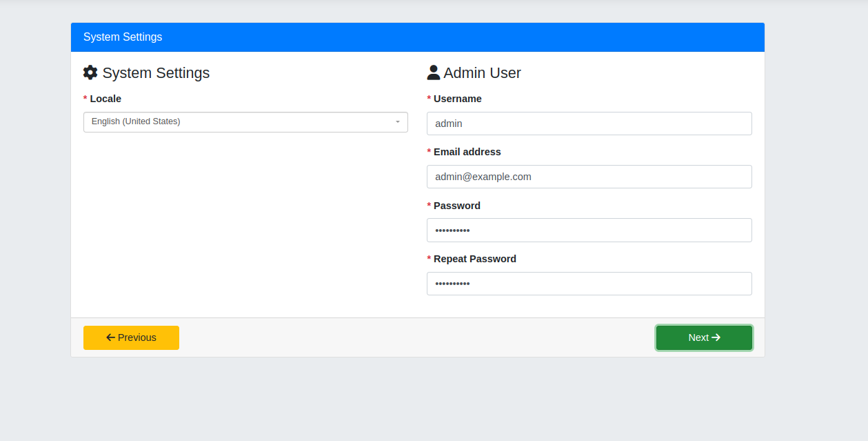Focus the Repeat Password input field
This screenshot has height=441, width=868.
point(589,284)
